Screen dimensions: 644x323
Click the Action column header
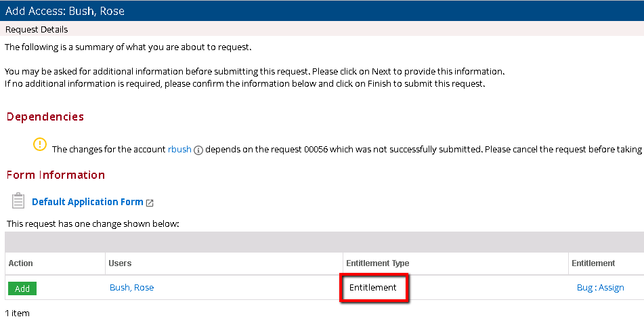pyautogui.click(x=21, y=263)
